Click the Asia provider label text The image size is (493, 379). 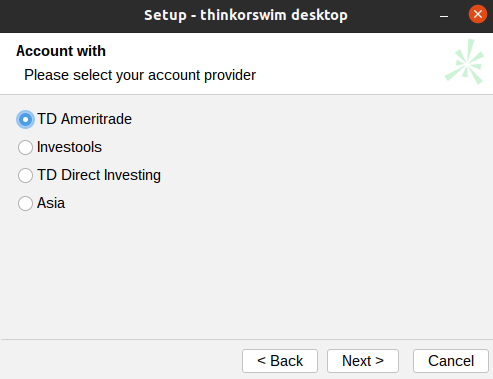(x=51, y=203)
